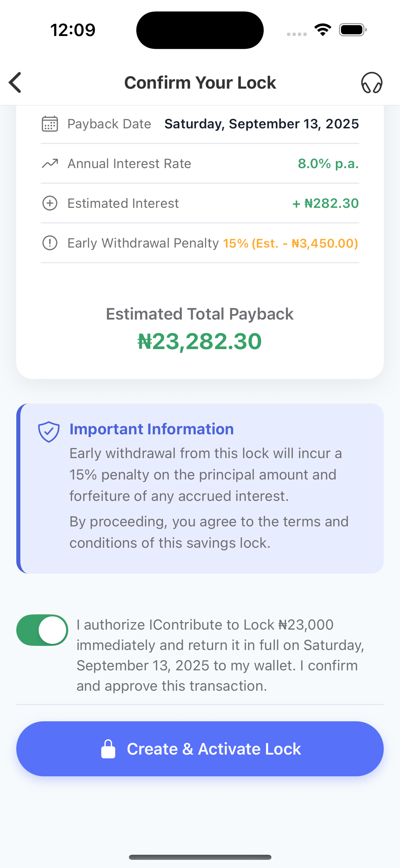Screen dimensions: 400x868
Task: Tap the Annual Interest Rate trend icon
Action: pyautogui.click(x=50, y=164)
